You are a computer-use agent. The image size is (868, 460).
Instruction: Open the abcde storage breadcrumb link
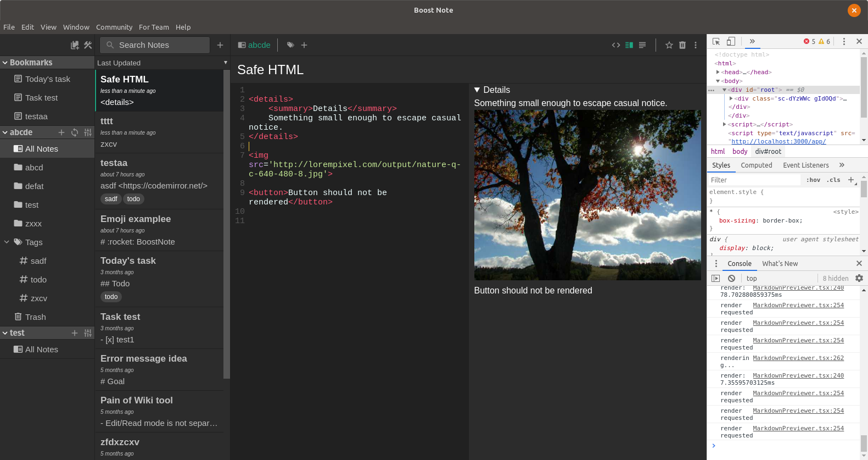pos(254,45)
